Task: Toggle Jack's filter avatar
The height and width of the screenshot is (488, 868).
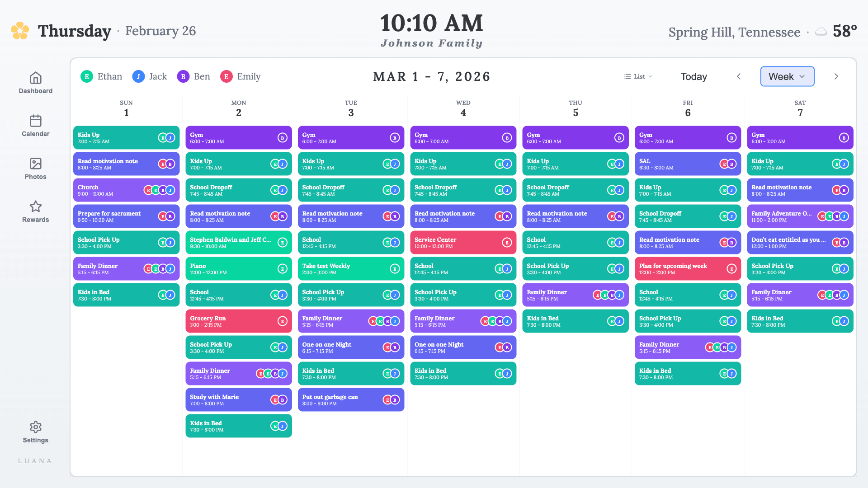Action: pyautogui.click(x=138, y=76)
